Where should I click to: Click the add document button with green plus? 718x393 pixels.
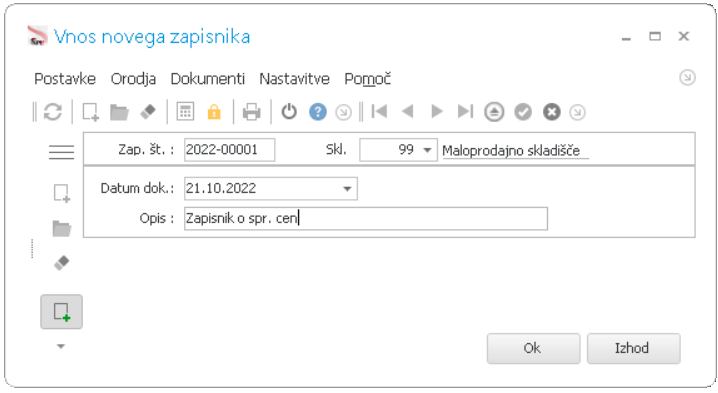tap(61, 311)
